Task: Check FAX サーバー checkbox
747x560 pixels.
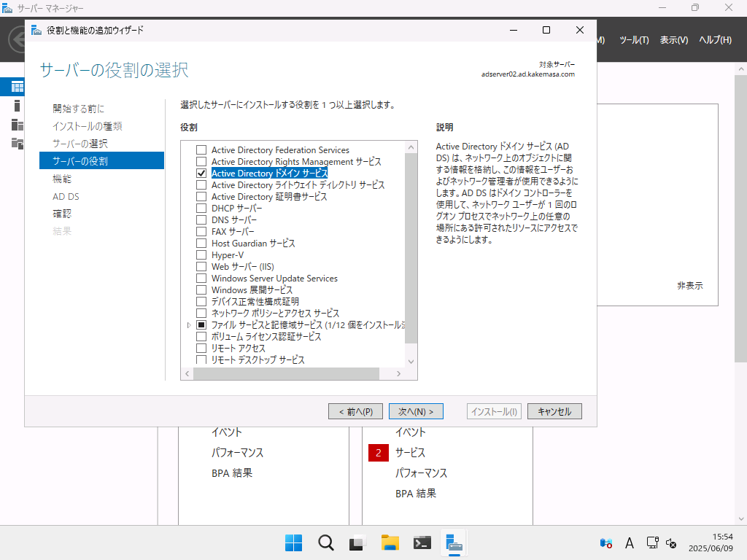Action: (x=201, y=231)
